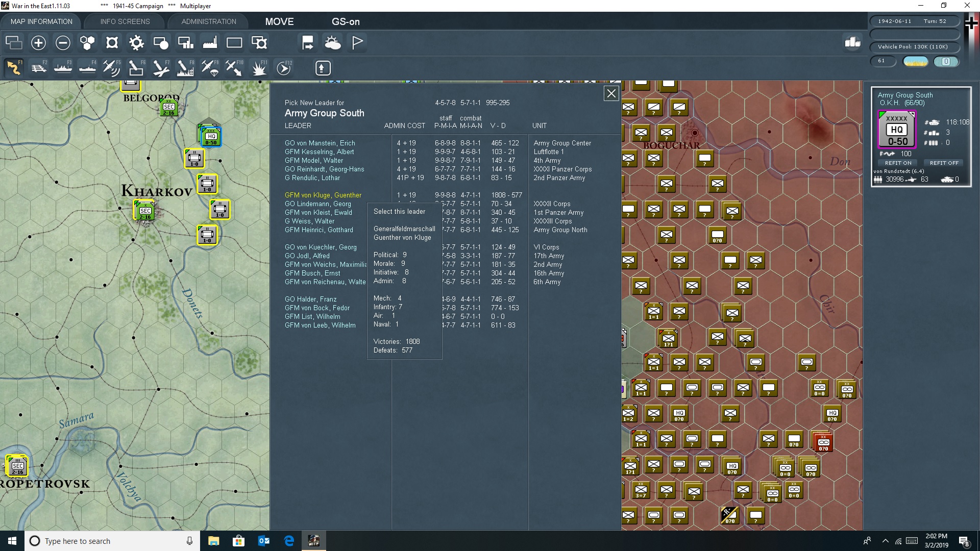Image resolution: width=980 pixels, height=551 pixels.
Task: Pick GO Jodl, Alfred as leader
Action: pos(307,256)
